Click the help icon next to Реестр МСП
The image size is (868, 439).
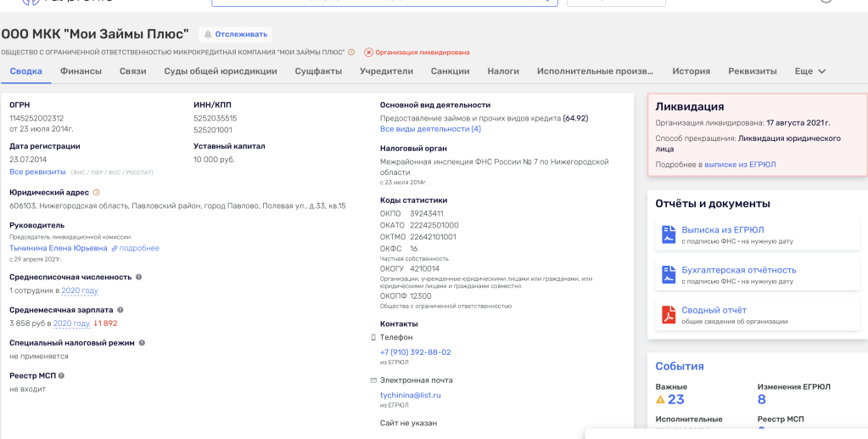click(x=61, y=375)
